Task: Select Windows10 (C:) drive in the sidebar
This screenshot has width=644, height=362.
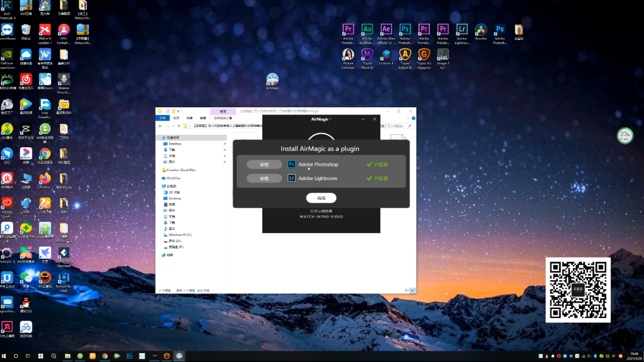Action: (x=178, y=234)
